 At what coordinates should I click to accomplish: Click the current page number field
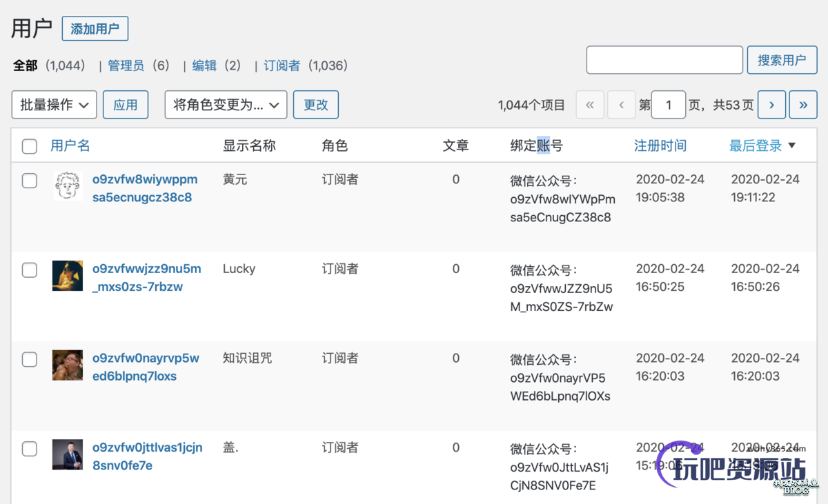(x=669, y=105)
